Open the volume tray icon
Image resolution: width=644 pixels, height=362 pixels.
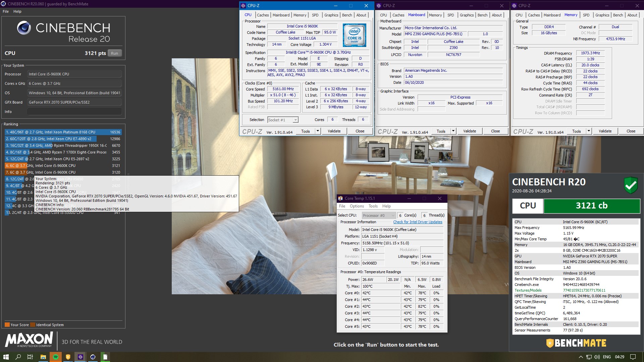(x=597, y=357)
